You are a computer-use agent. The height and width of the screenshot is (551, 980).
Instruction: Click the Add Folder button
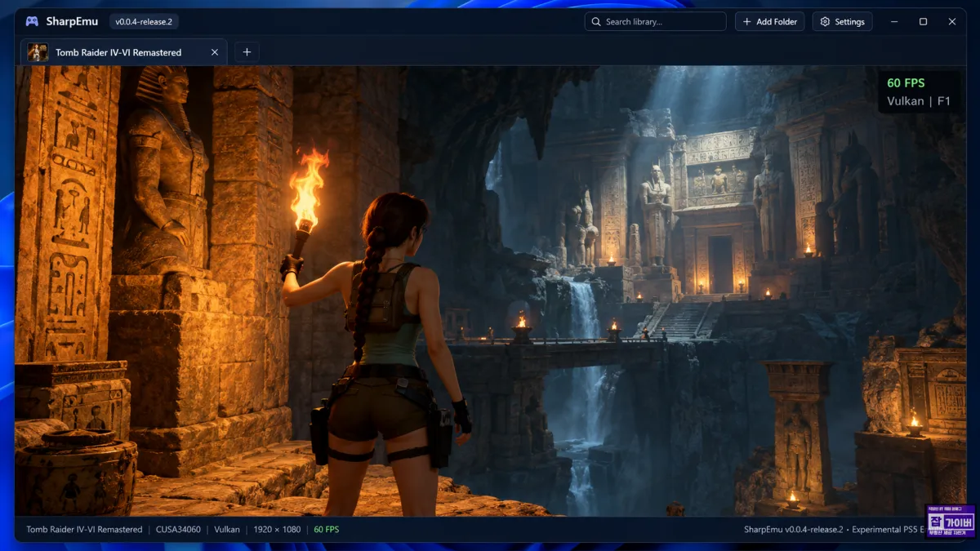coord(769,22)
